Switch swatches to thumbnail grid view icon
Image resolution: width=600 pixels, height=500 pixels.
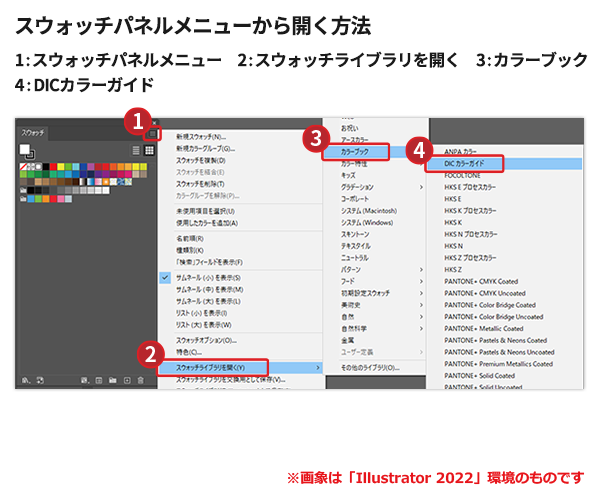149,150
